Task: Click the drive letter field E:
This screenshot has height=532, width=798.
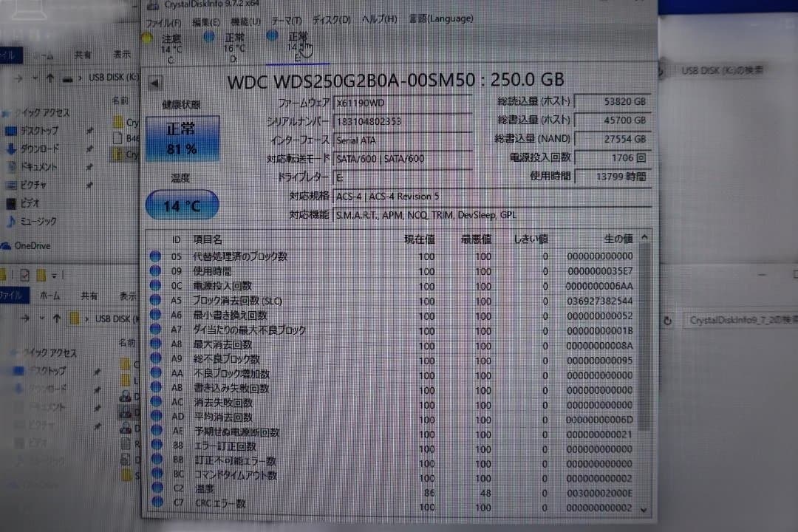Action: point(403,177)
